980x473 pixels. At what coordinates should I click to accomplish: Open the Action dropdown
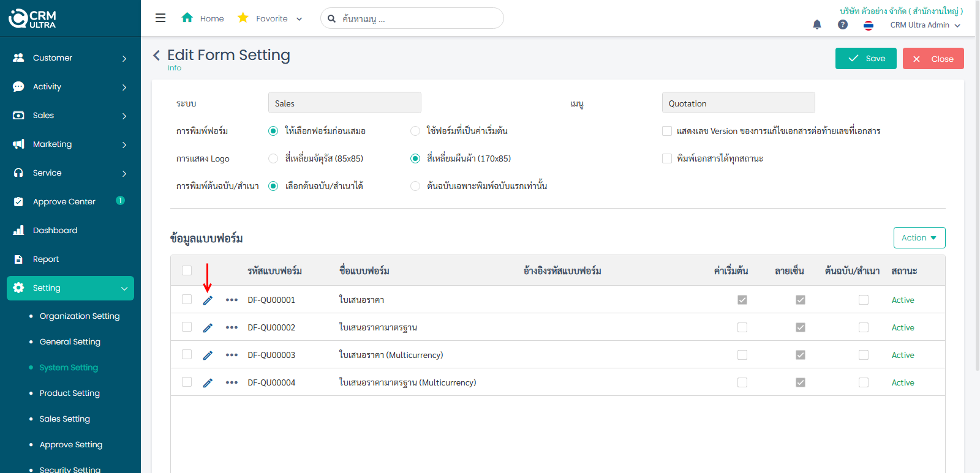point(919,238)
